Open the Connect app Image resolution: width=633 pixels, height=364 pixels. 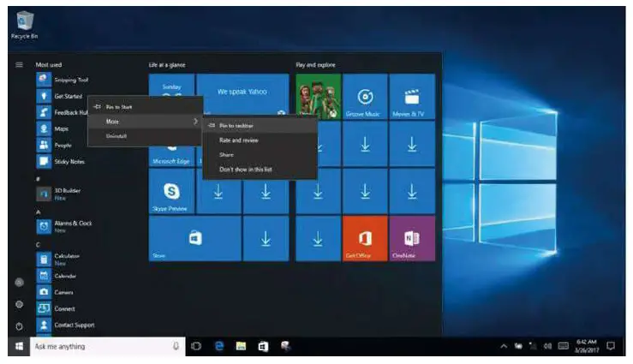(x=56, y=308)
